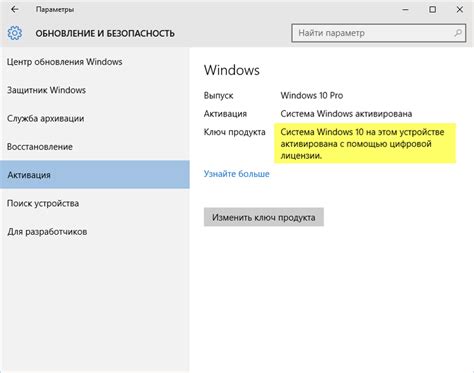Maximize the Параметры window
474x373 pixels.
432,10
